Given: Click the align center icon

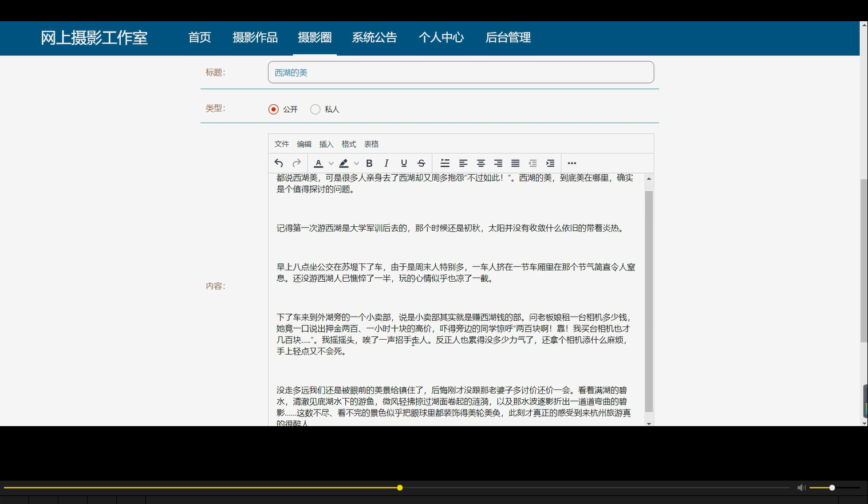Looking at the screenshot, I should tap(481, 163).
